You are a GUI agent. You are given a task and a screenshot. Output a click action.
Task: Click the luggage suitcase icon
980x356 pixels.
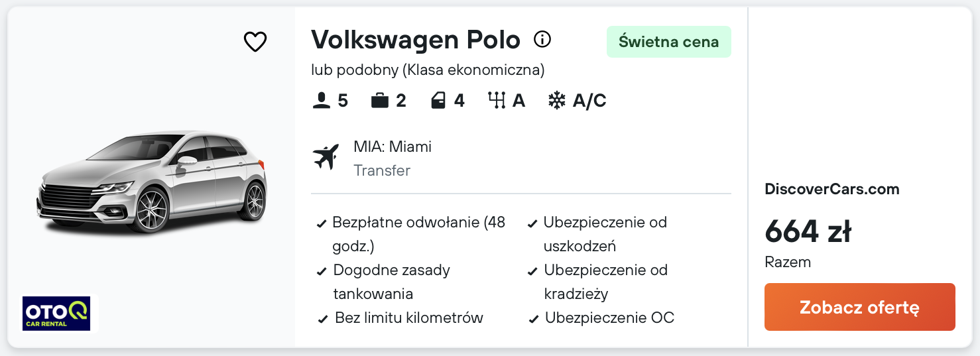(x=380, y=101)
